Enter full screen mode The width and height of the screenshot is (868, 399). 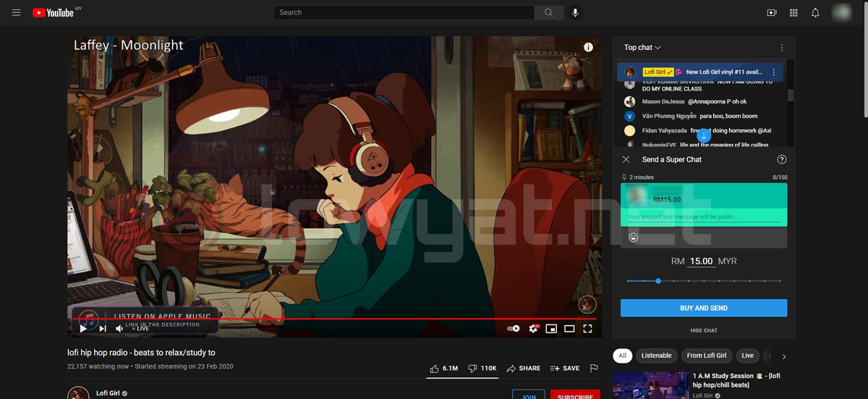[587, 329]
